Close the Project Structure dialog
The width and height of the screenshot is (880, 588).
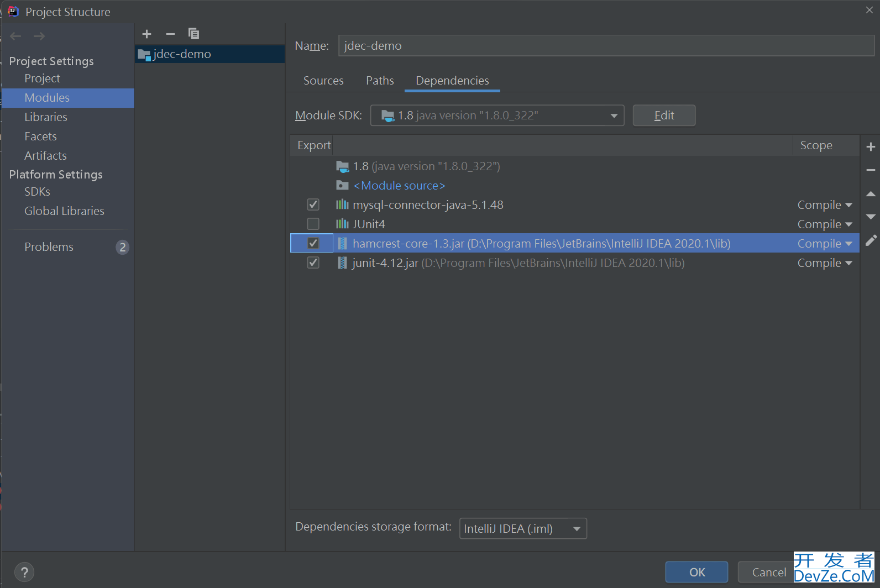[x=869, y=10]
